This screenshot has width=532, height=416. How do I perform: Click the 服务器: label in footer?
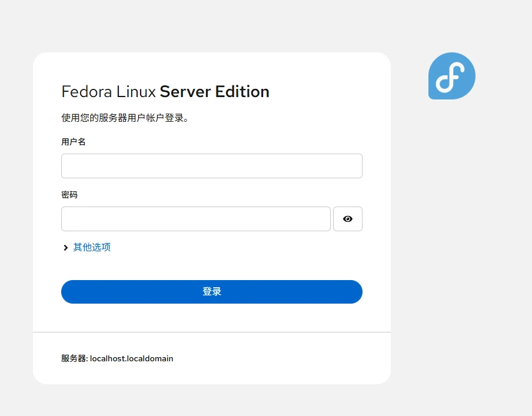coord(74,359)
